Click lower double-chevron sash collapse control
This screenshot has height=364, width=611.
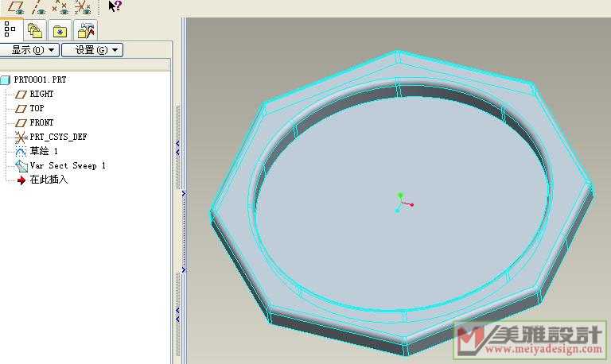coord(177,315)
